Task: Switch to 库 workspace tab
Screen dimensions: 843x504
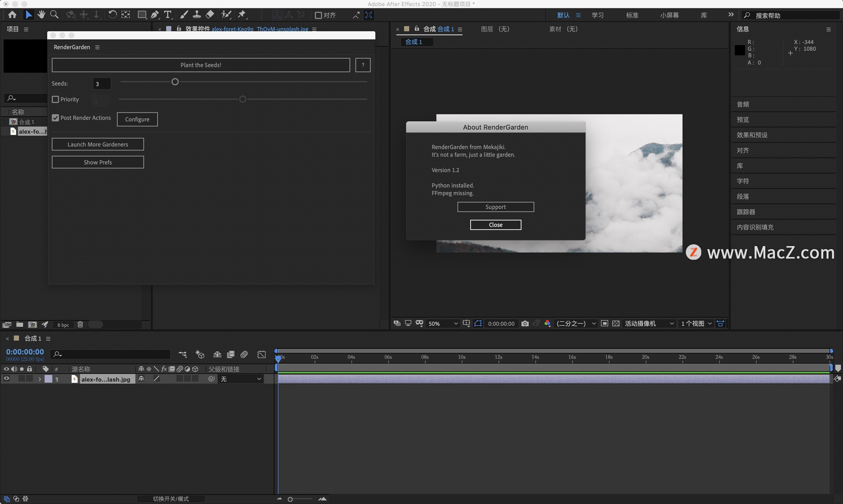Action: click(x=704, y=15)
